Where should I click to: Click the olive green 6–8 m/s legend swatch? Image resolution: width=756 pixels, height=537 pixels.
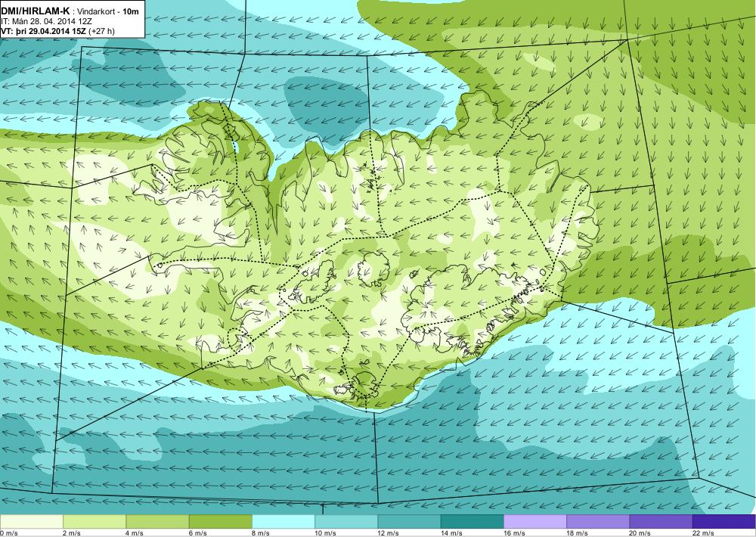pyautogui.click(x=220, y=522)
